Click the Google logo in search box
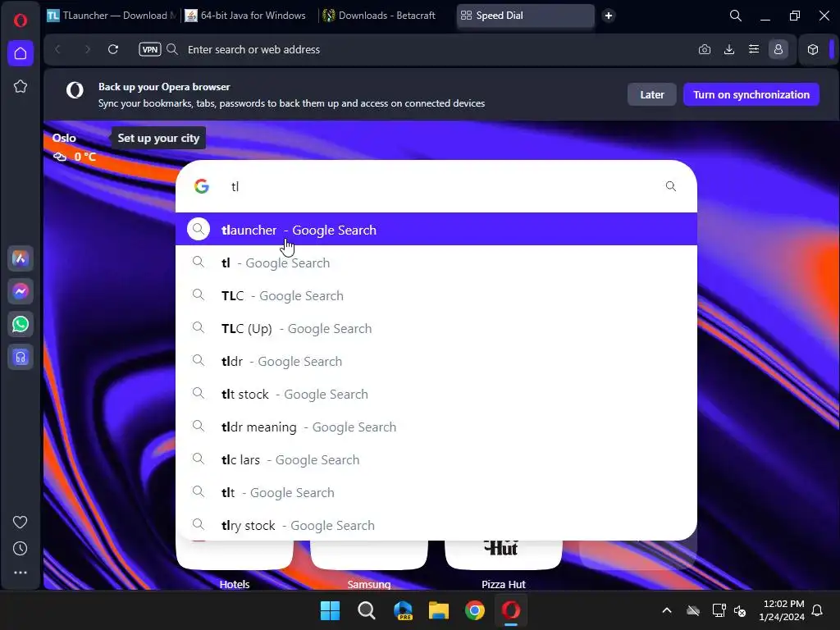 (x=202, y=186)
